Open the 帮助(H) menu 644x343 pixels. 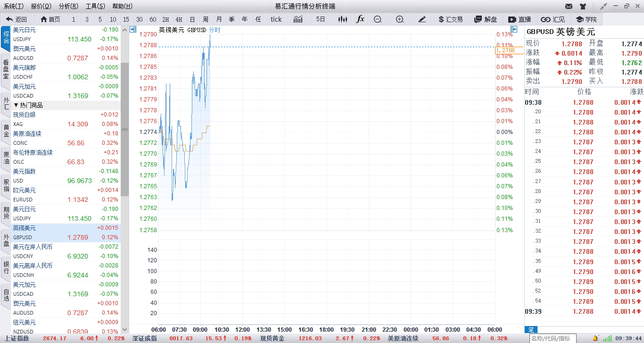122,6
